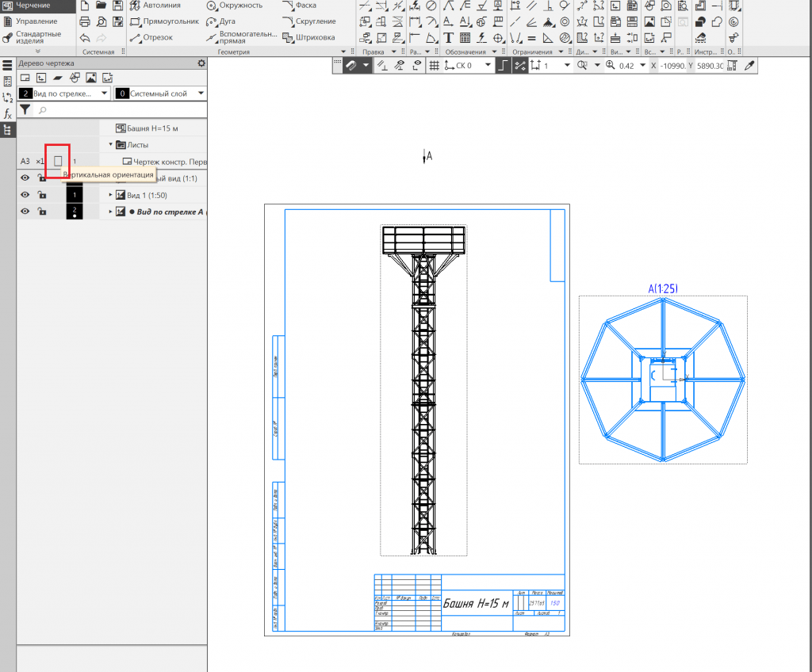Undo the last action with the back arrow
Viewport: 812px width, 672px height.
[x=85, y=38]
